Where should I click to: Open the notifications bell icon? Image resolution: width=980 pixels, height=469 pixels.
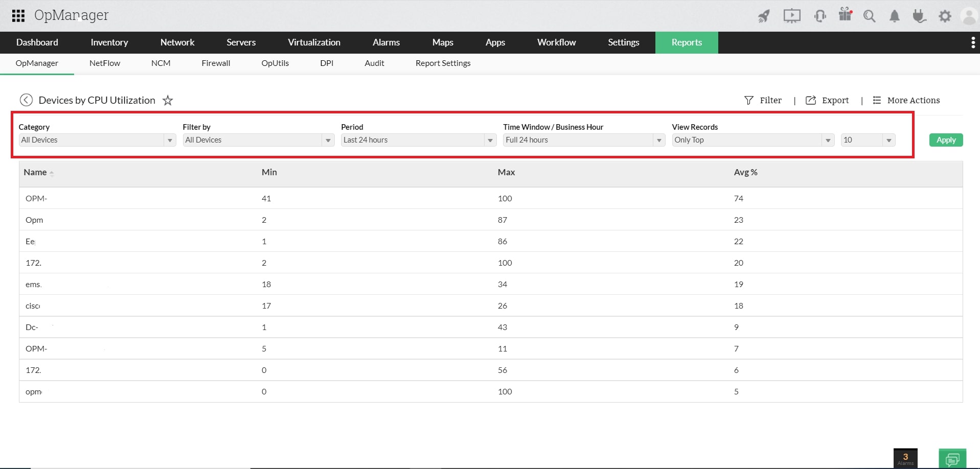894,16
